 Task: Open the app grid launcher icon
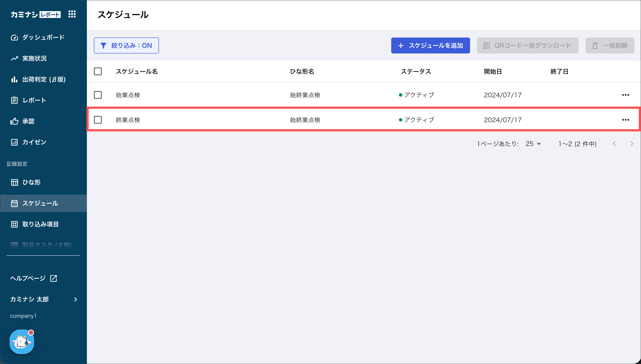point(72,14)
